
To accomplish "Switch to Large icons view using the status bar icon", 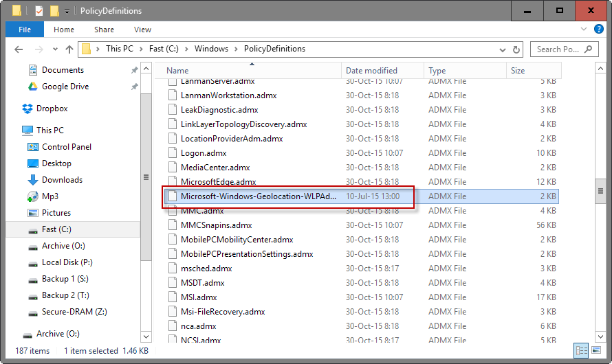I will point(596,350).
